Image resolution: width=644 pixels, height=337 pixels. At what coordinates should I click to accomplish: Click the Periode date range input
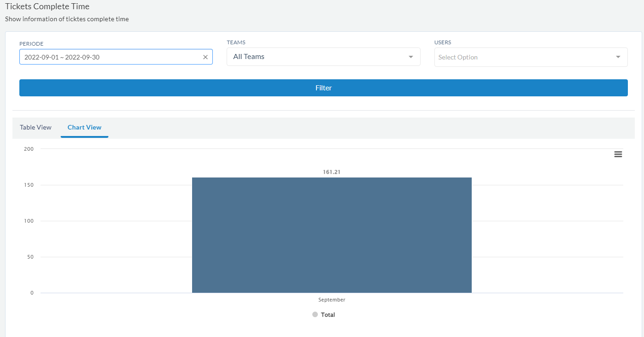click(x=116, y=57)
